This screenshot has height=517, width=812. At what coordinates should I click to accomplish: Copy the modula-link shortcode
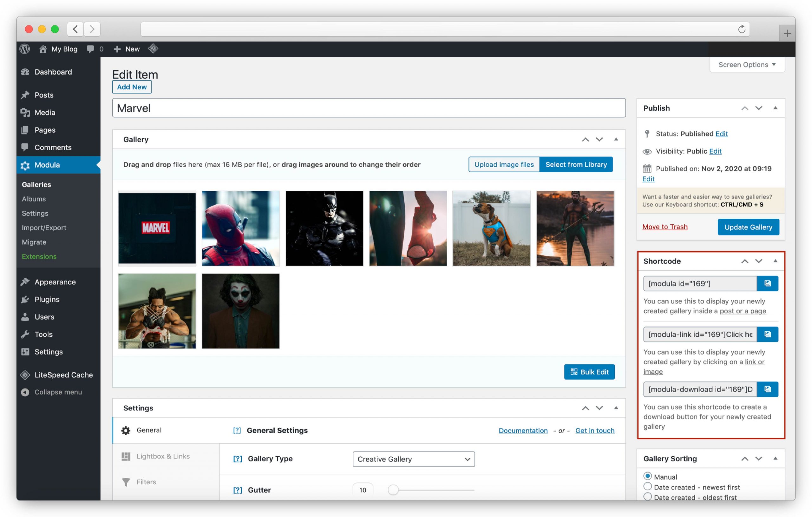point(767,334)
